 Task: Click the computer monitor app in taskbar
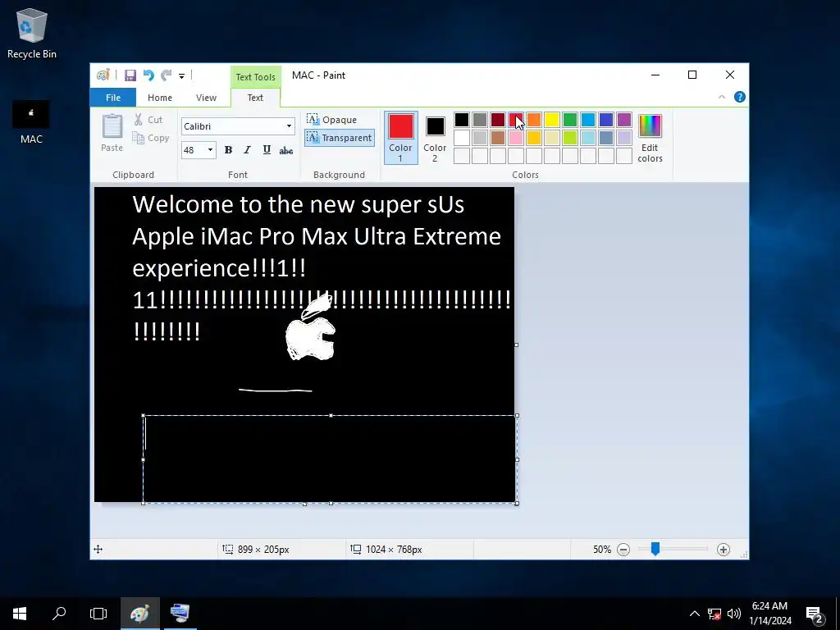pos(180,614)
